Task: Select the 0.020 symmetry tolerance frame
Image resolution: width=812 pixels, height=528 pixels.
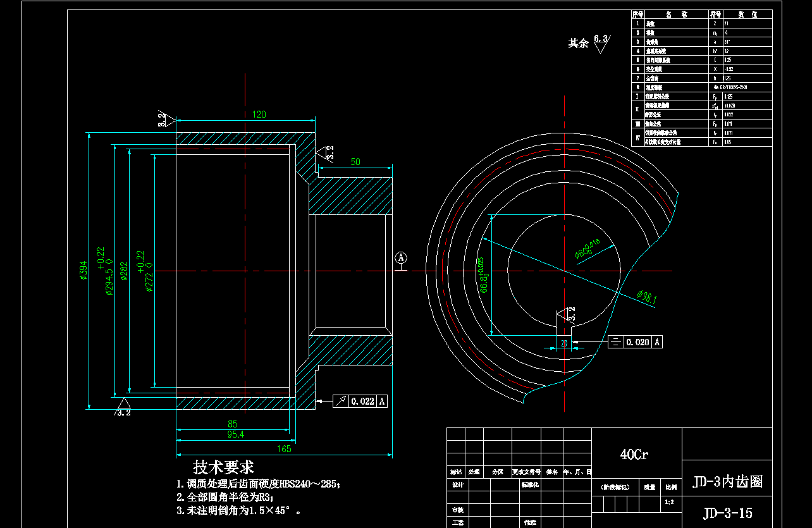Action: (x=636, y=342)
